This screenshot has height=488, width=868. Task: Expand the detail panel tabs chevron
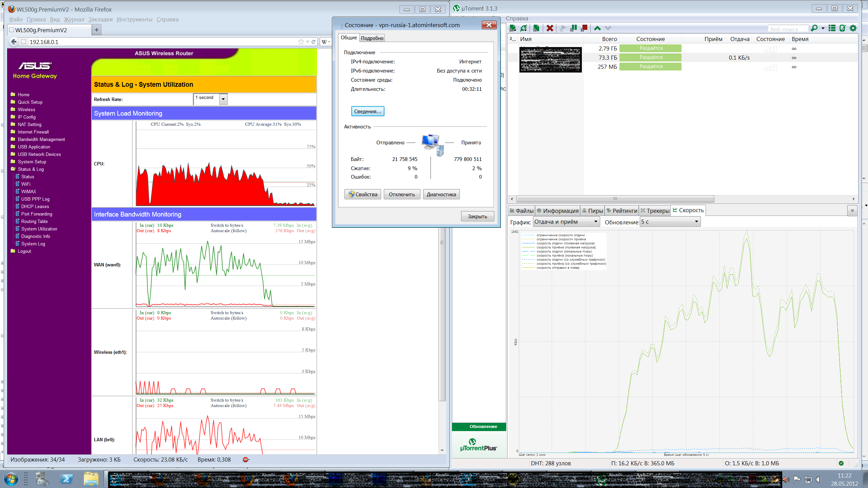pos(852,210)
